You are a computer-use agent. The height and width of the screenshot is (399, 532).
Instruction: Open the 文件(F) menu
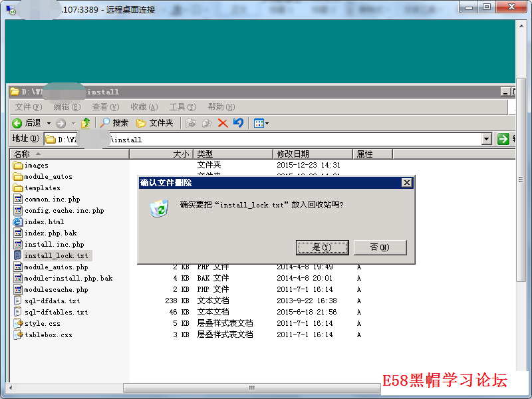click(28, 107)
